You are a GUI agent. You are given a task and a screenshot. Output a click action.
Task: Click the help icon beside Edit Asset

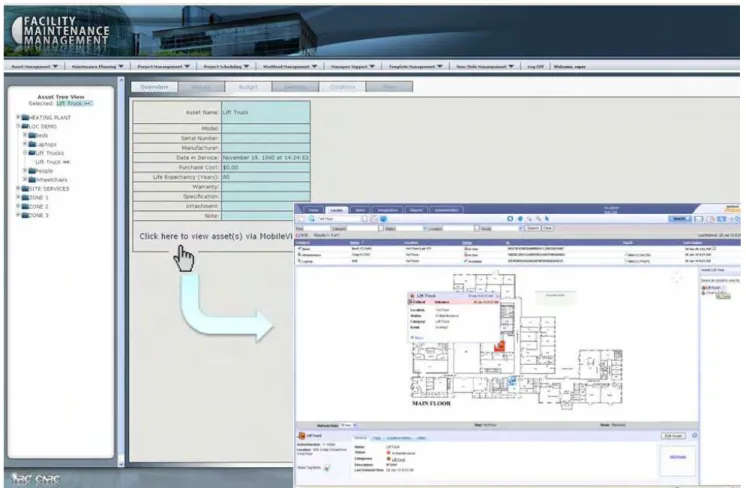[x=694, y=436]
